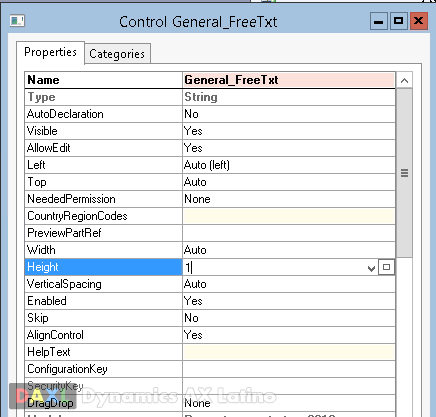Open the Height value dropdown arrow
The height and width of the screenshot is (417, 436).
(371, 268)
